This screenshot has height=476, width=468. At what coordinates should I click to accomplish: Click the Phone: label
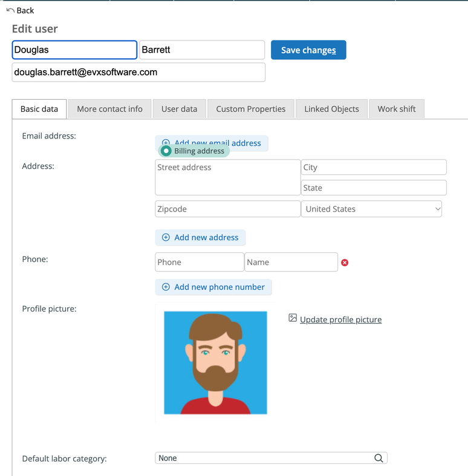[35, 259]
